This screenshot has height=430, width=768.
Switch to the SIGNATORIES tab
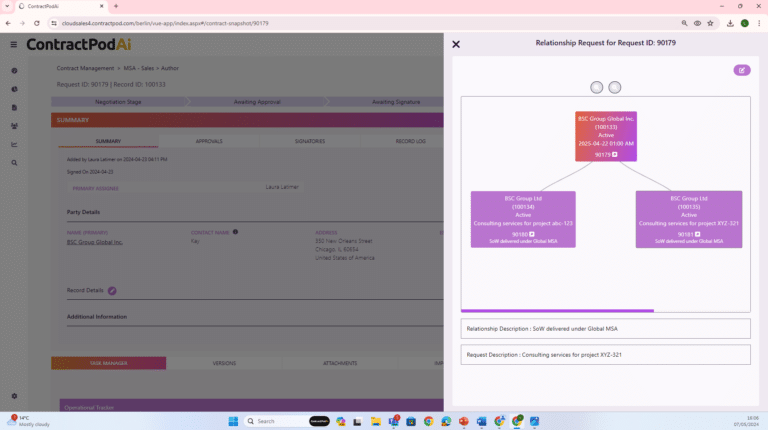pyautogui.click(x=310, y=141)
